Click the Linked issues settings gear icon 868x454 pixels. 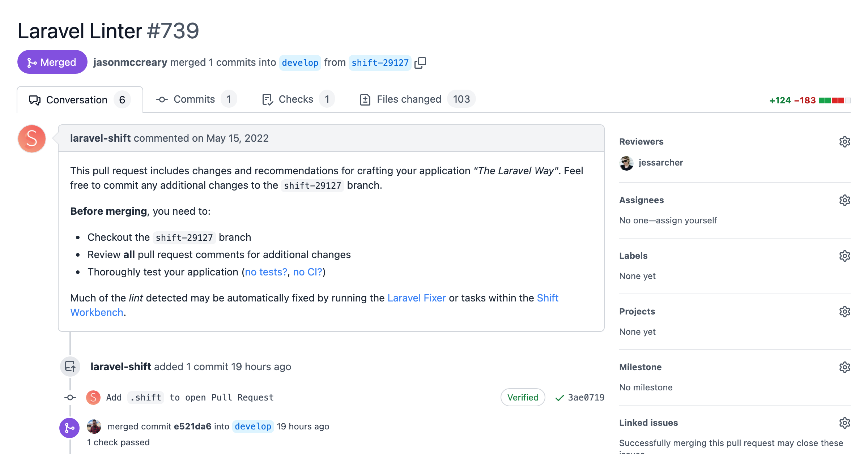tap(844, 423)
